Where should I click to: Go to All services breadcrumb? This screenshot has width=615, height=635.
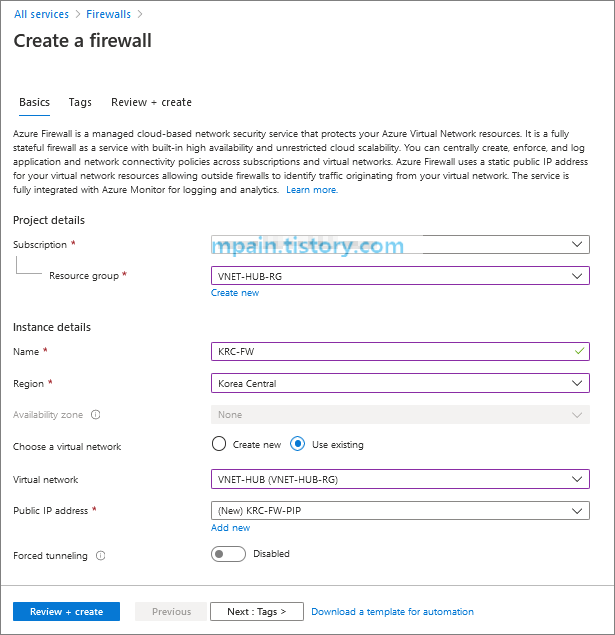[x=41, y=14]
